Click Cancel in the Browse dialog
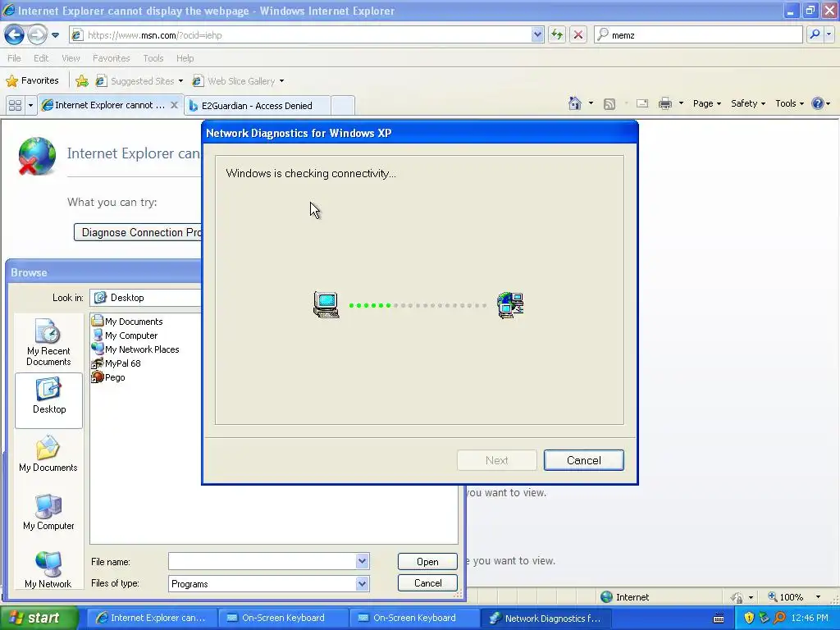Image resolution: width=840 pixels, height=630 pixels. 427,583
